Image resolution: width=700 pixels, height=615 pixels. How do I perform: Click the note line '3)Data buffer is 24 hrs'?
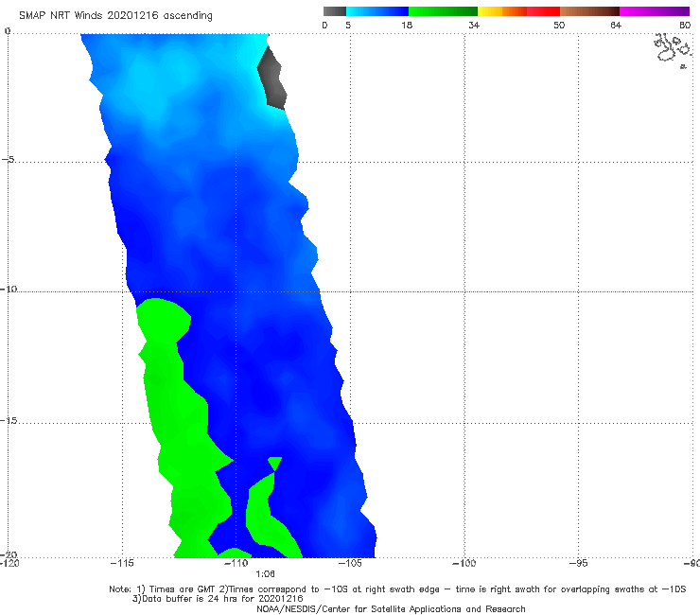point(218,599)
